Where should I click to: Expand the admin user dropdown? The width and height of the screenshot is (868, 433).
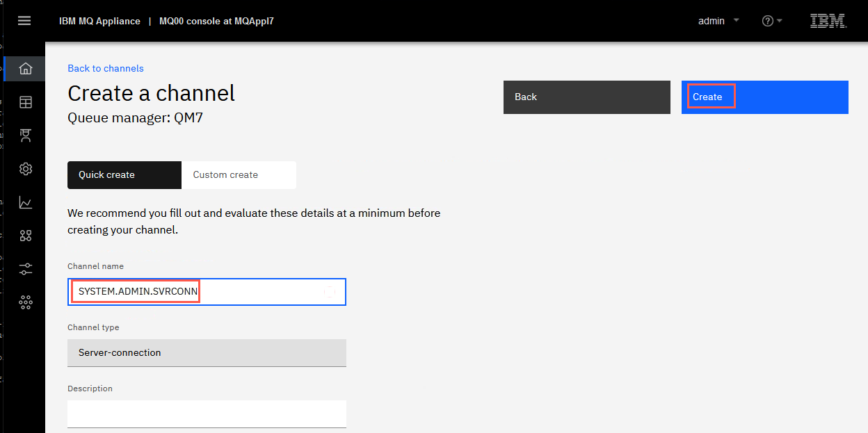(x=718, y=21)
